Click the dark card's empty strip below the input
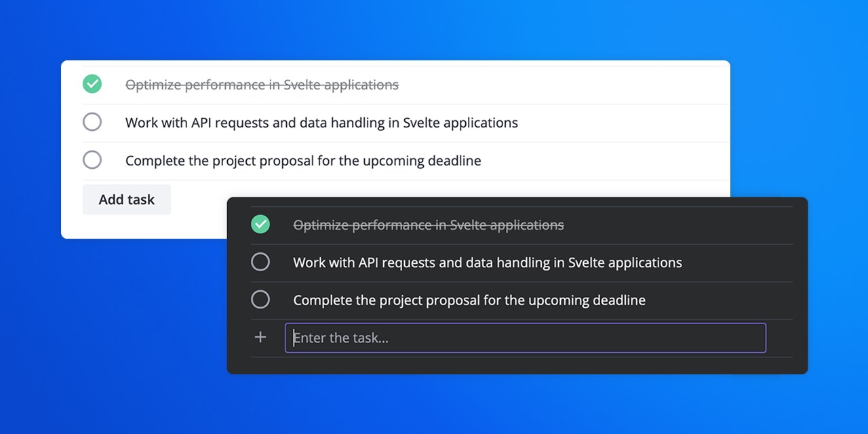 515,366
